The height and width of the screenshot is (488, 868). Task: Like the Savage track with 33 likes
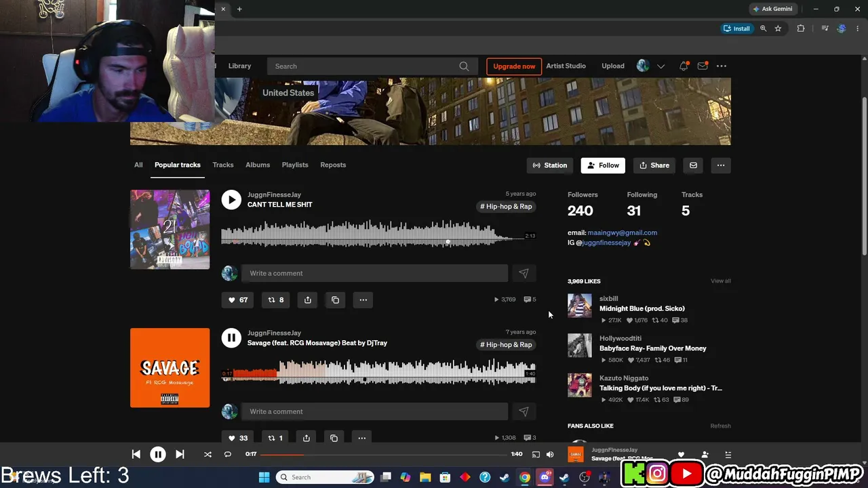tap(237, 438)
